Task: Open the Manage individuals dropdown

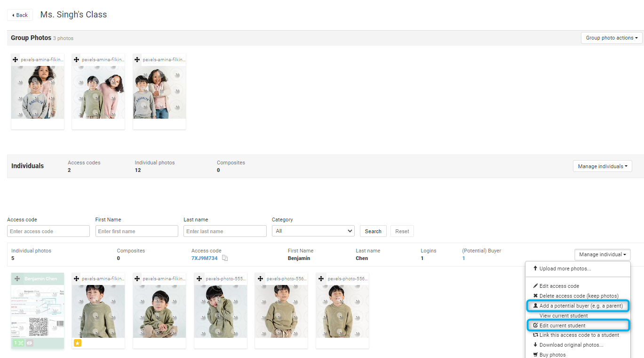Action: [x=602, y=166]
